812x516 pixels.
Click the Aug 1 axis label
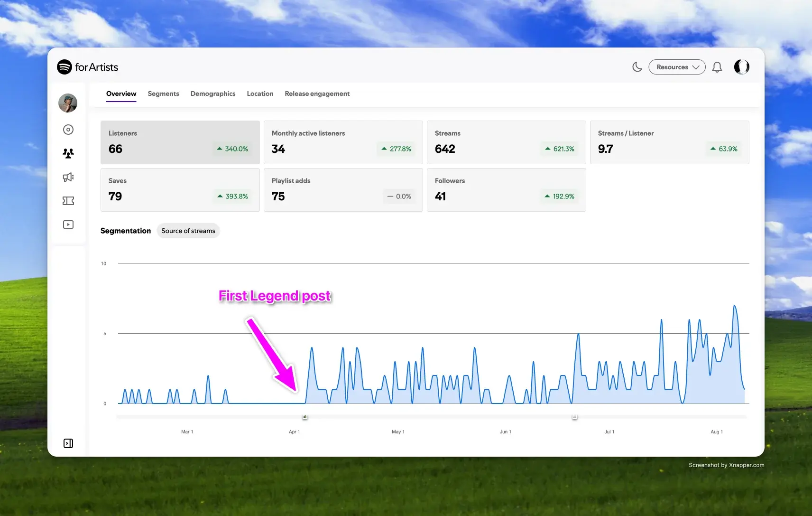click(x=717, y=432)
